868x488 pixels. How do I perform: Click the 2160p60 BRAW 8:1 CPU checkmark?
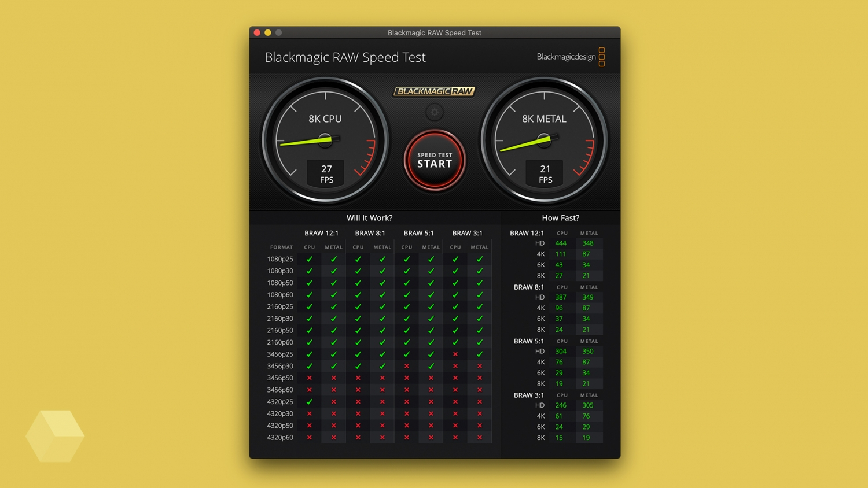tap(358, 342)
